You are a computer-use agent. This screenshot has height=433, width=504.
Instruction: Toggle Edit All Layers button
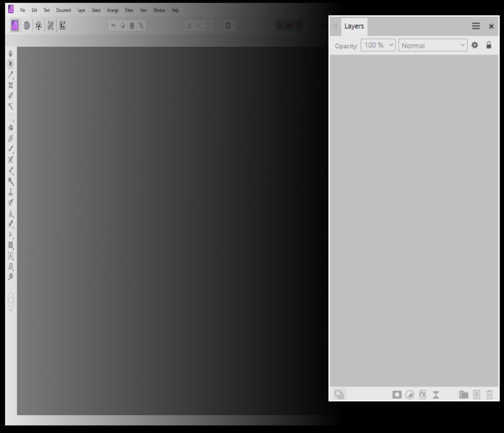(339, 394)
